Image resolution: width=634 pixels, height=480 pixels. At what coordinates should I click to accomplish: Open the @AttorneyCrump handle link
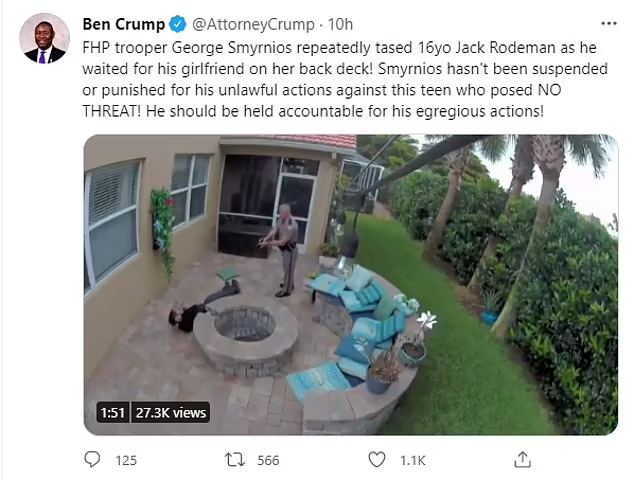253,25
